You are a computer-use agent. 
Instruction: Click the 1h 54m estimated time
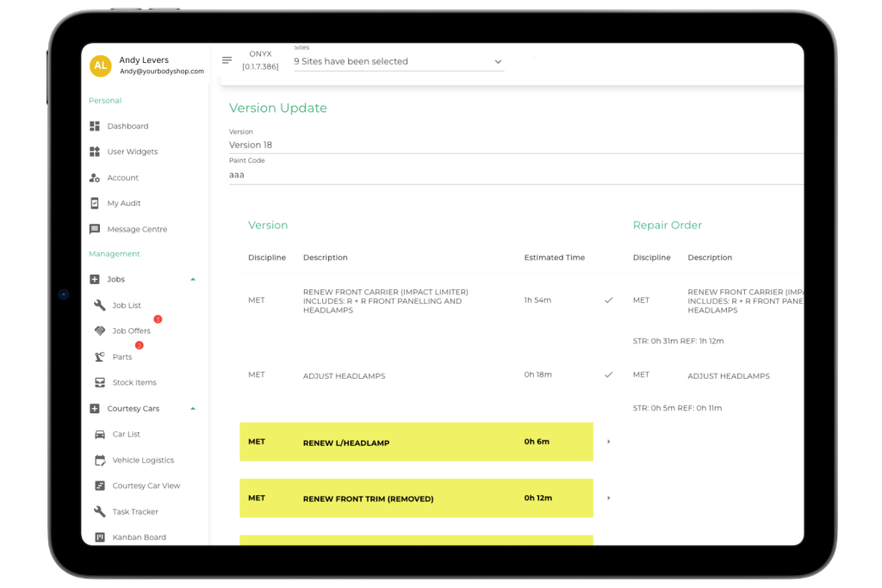click(x=537, y=300)
